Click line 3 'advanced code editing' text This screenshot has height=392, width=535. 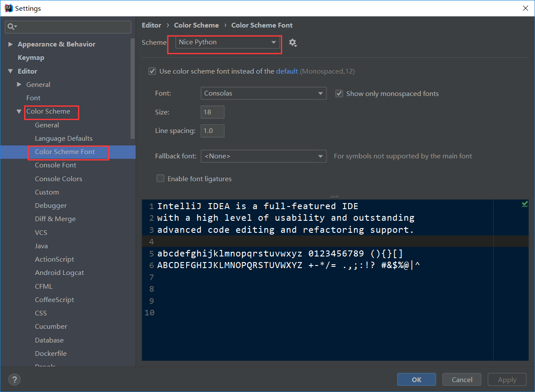point(286,230)
